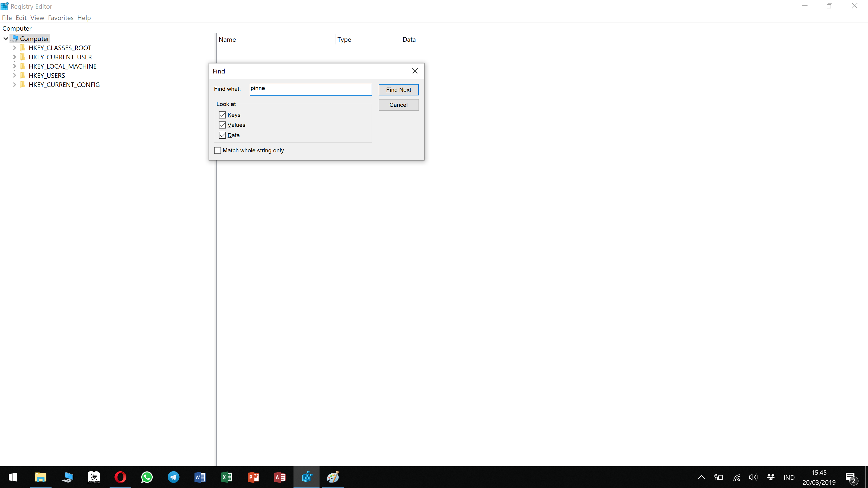This screenshot has width=868, height=488.
Task: Click the Find Next button
Action: pos(398,89)
